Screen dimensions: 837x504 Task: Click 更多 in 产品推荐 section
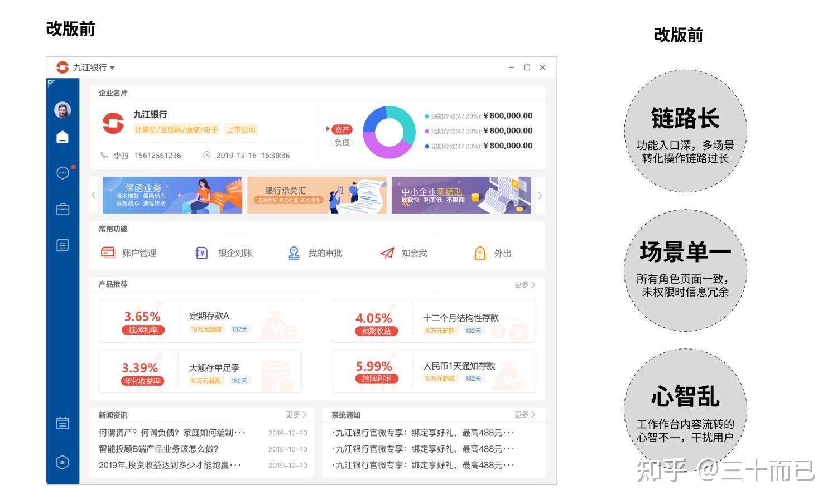525,284
